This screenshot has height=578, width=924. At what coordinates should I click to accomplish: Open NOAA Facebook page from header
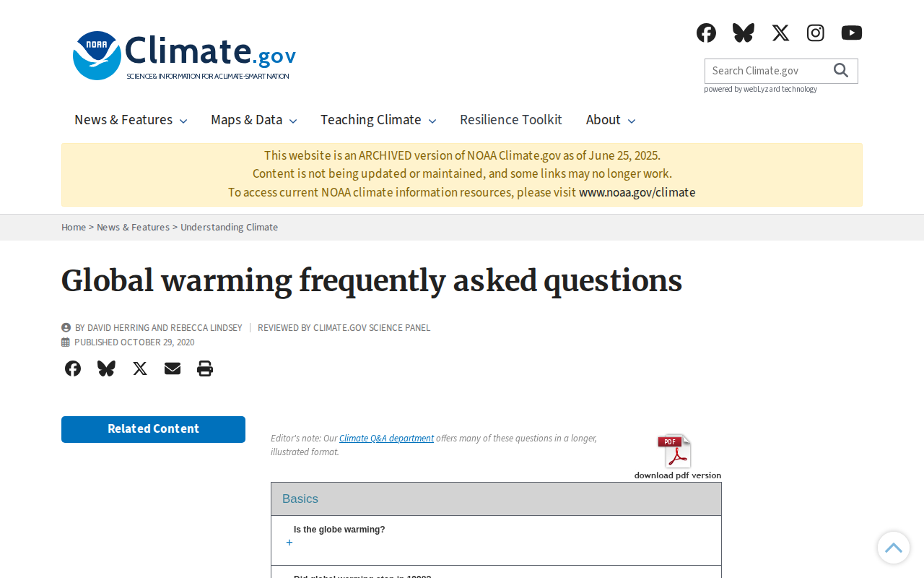pyautogui.click(x=706, y=33)
